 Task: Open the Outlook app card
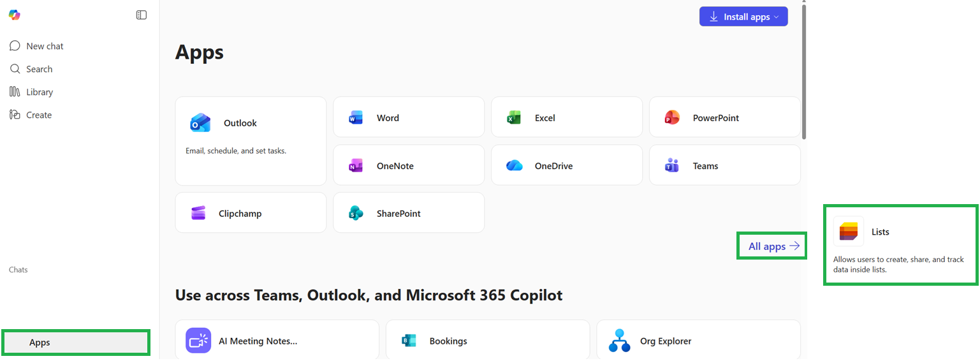click(x=251, y=141)
